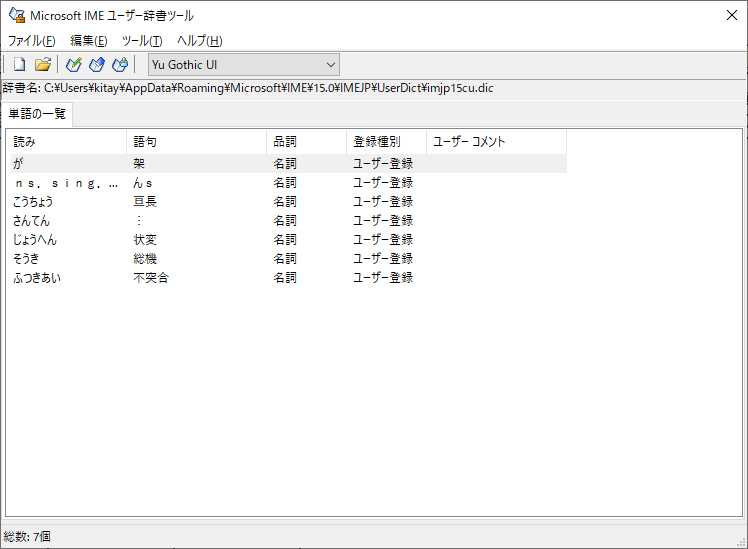Select the そうき row

(289, 259)
